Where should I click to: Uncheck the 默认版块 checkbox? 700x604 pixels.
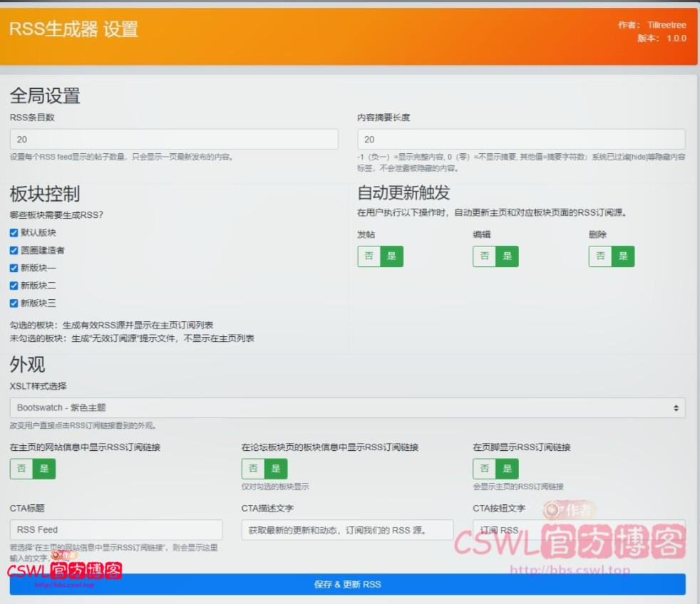point(13,232)
